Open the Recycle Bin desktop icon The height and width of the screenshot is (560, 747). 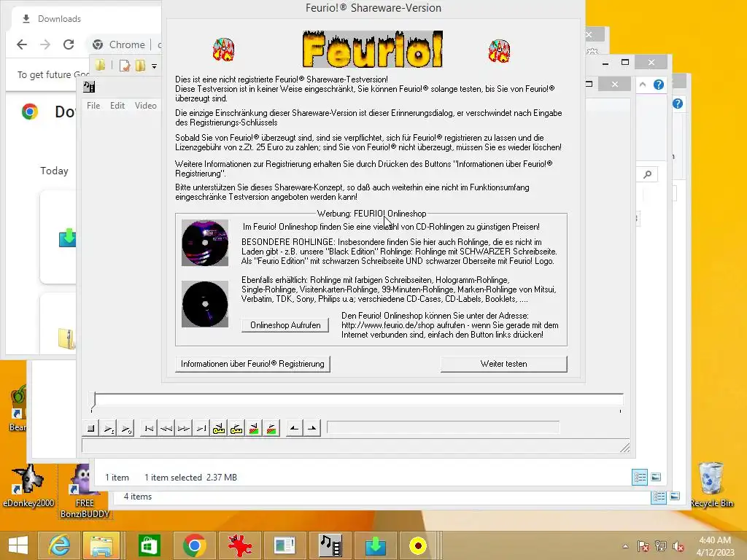[x=711, y=484]
